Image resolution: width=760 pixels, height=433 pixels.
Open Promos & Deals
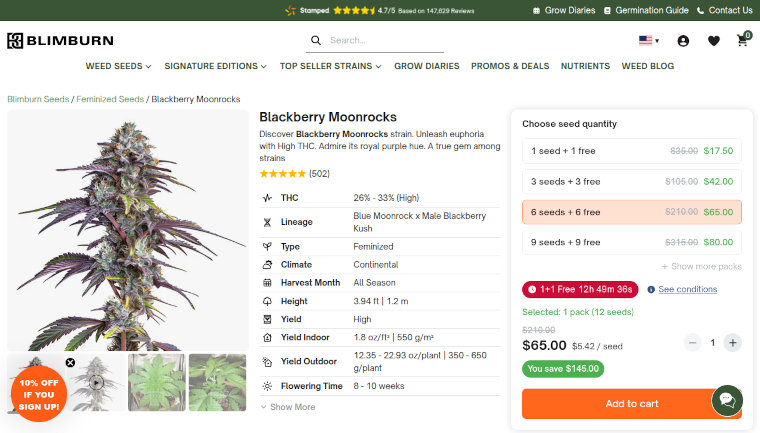click(x=510, y=66)
